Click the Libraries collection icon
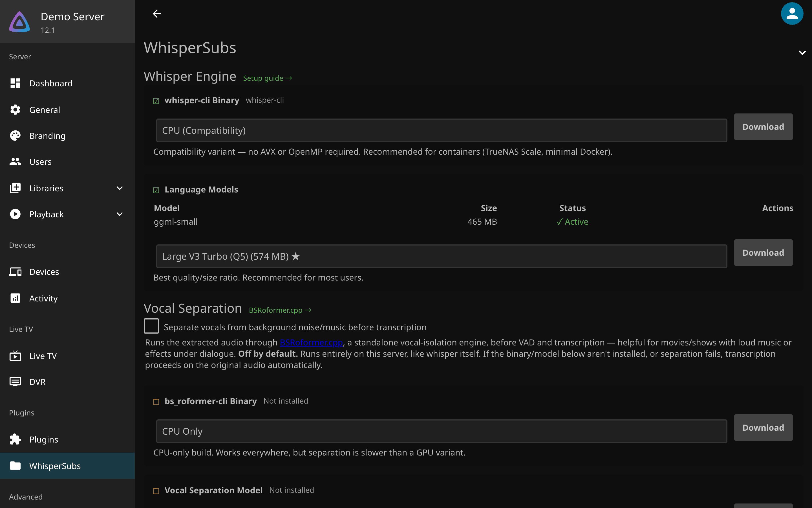Screen dimensions: 812x508 [15, 188]
